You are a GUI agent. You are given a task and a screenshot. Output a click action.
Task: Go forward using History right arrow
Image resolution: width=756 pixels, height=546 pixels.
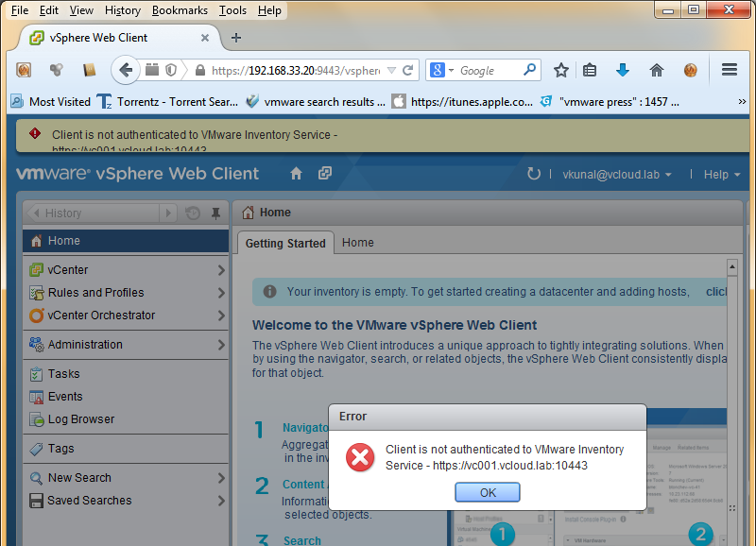[168, 213]
